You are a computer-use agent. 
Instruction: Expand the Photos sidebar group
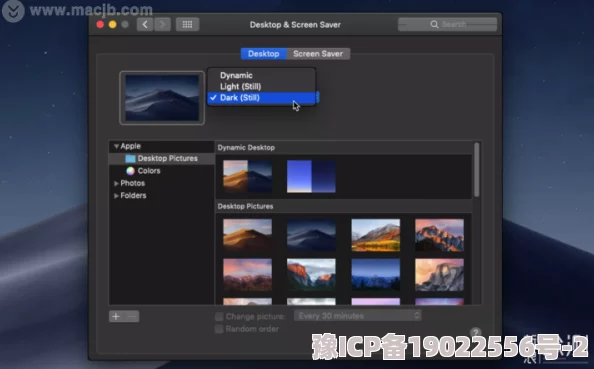(116, 183)
